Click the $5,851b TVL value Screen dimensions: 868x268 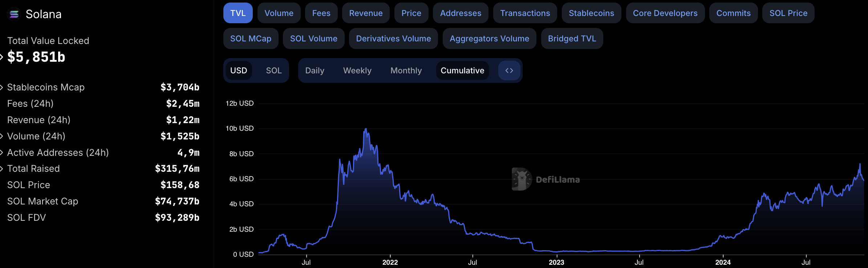tap(36, 57)
